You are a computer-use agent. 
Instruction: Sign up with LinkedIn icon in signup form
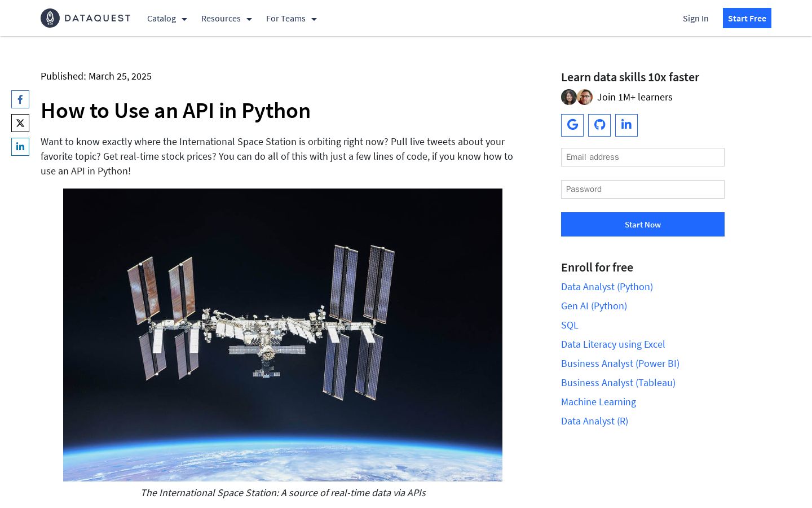coord(626,125)
